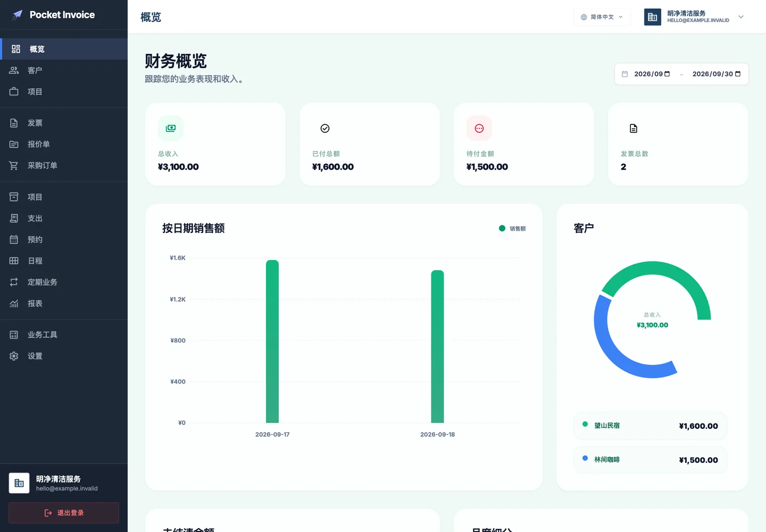Click the calendar icon left of date range
The width and height of the screenshot is (766, 532).
[625, 74]
